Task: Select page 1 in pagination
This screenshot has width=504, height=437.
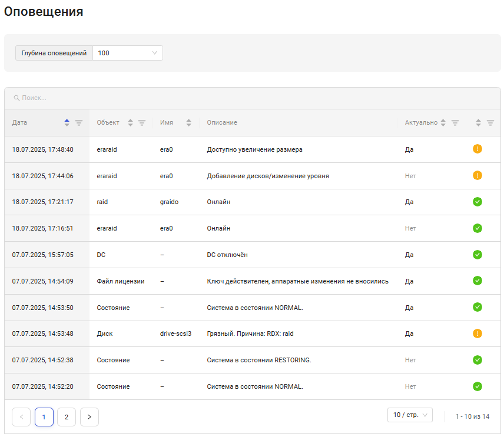Action: [x=44, y=417]
